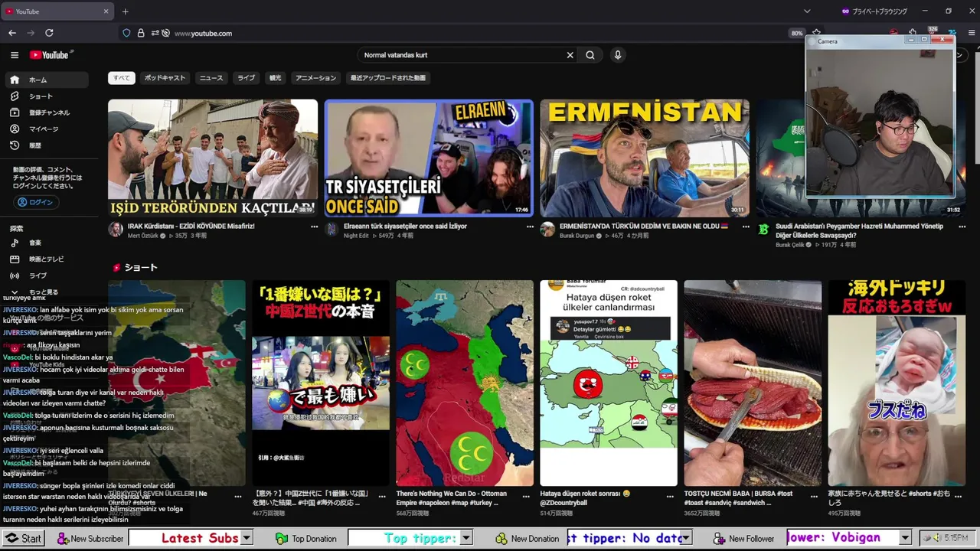Open a new browser tab
980x551 pixels.
(126, 11)
